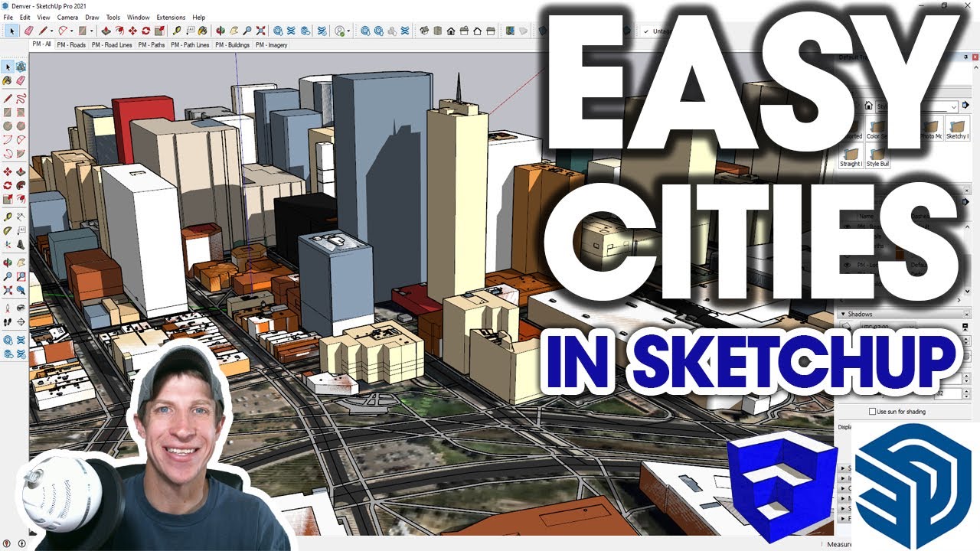The width and height of the screenshot is (980, 551).
Task: Select the Polygon tool
Action: point(21,126)
